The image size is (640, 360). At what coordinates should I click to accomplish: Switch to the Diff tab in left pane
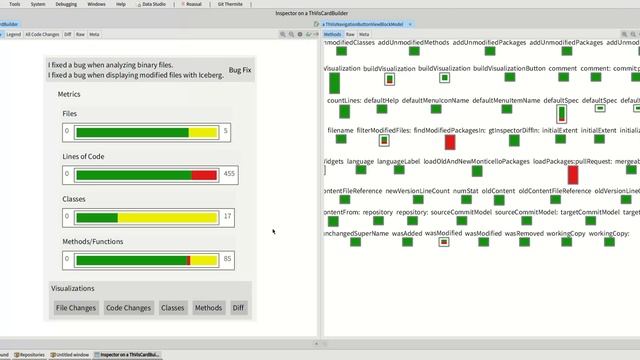(x=68, y=35)
